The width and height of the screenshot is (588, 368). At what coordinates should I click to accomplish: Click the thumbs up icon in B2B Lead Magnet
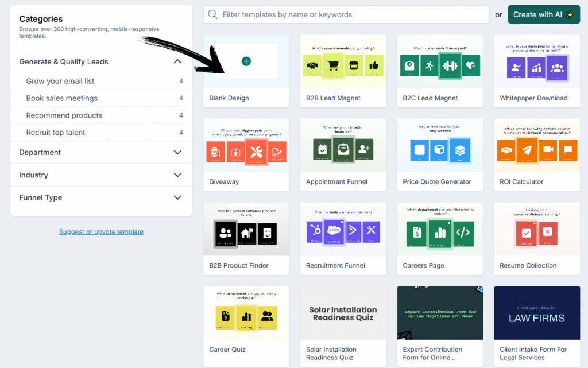pos(374,67)
